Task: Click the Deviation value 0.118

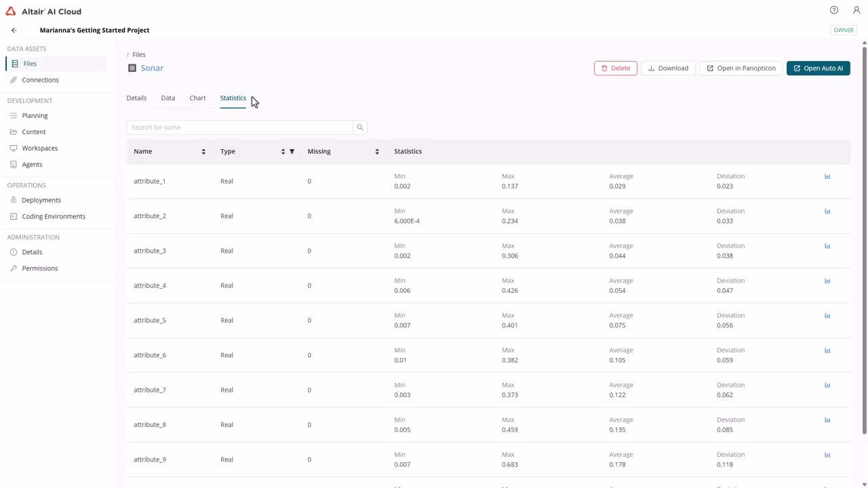Action: click(x=725, y=464)
